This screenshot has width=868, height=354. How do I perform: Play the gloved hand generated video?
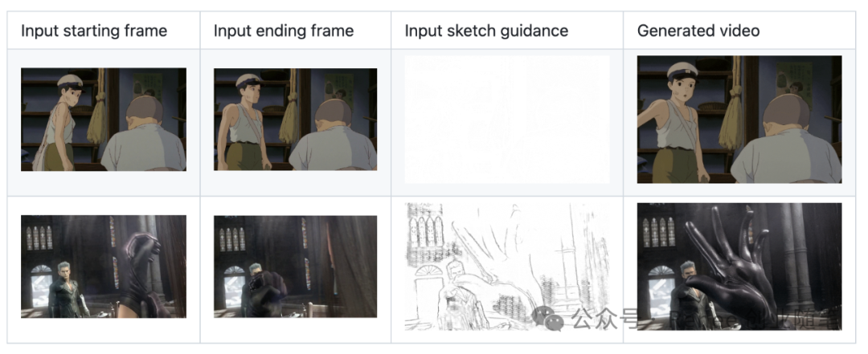pyautogui.click(x=739, y=266)
